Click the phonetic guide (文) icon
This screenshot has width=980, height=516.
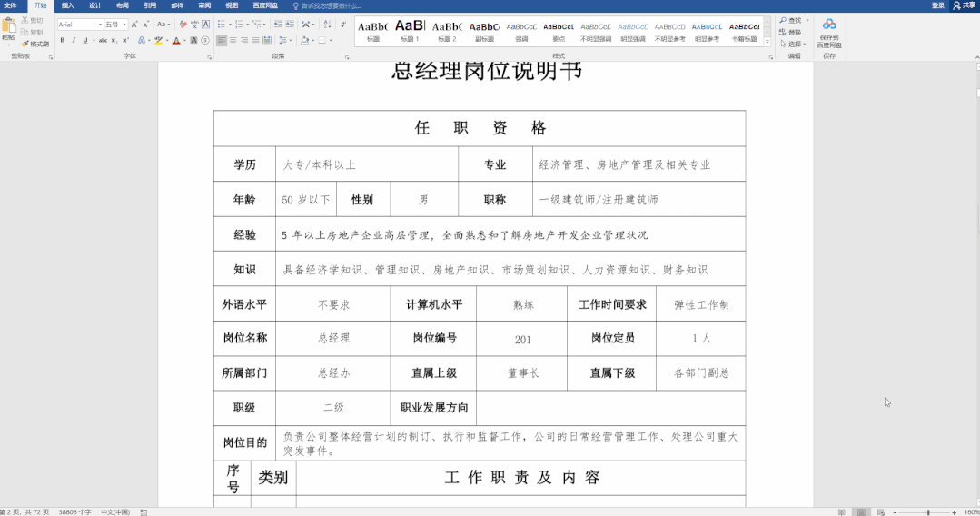[x=194, y=25]
